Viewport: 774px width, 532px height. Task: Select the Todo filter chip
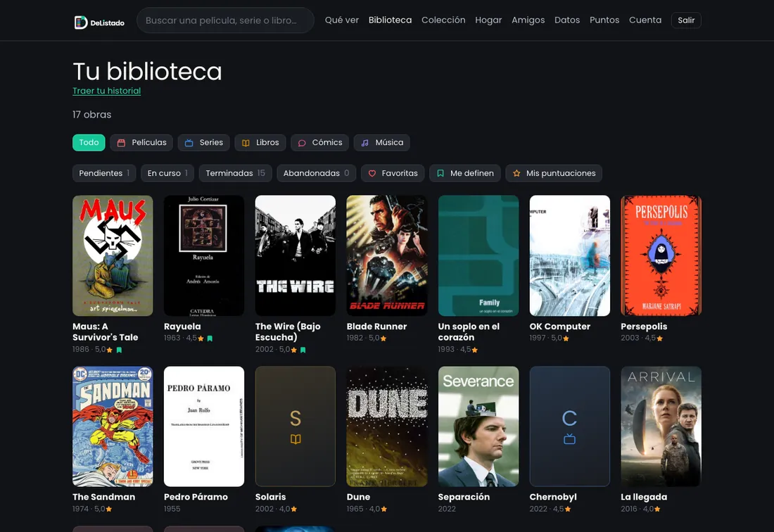pos(89,143)
